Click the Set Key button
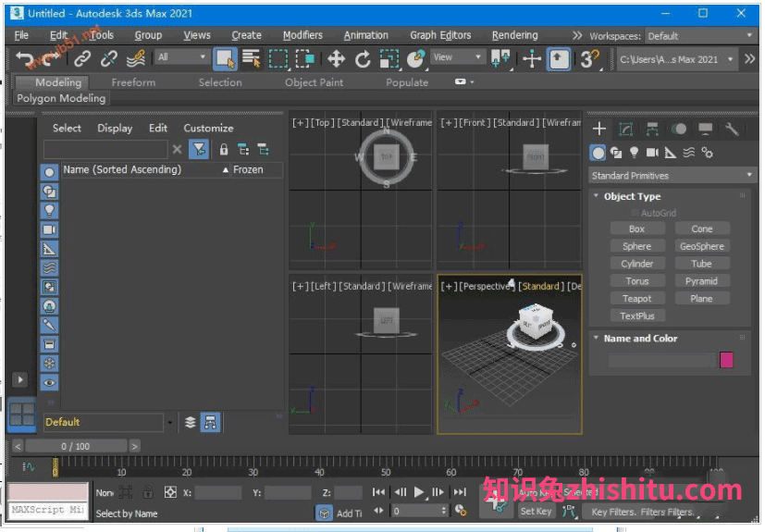 536,511
